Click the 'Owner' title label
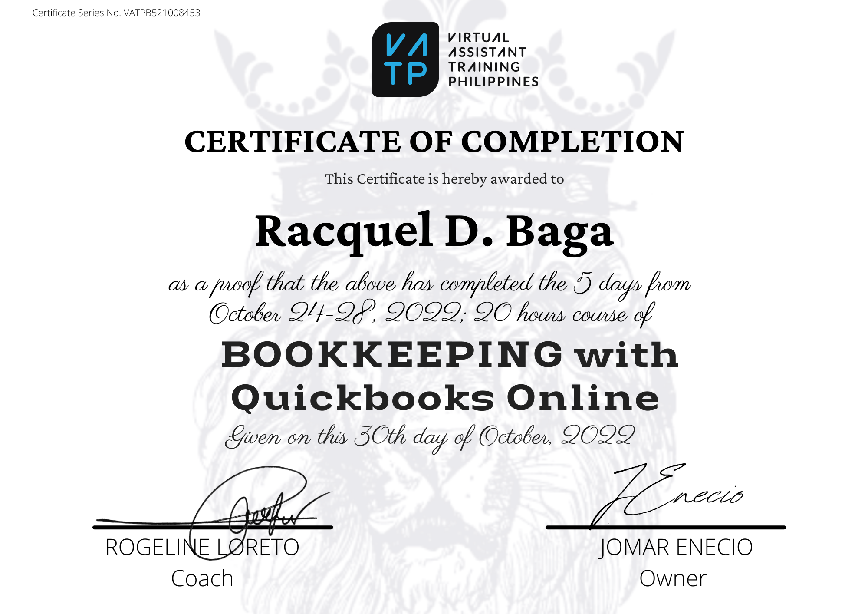The width and height of the screenshot is (868, 614). (x=673, y=578)
